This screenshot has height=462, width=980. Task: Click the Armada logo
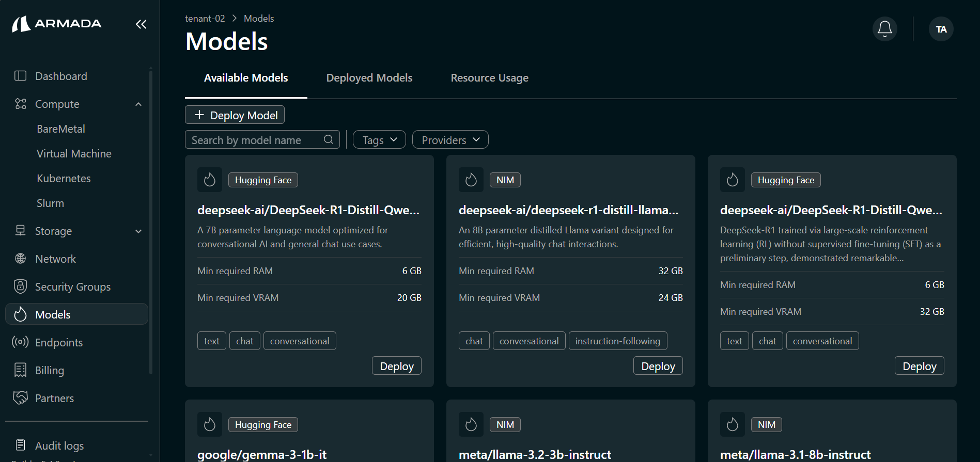point(57,24)
